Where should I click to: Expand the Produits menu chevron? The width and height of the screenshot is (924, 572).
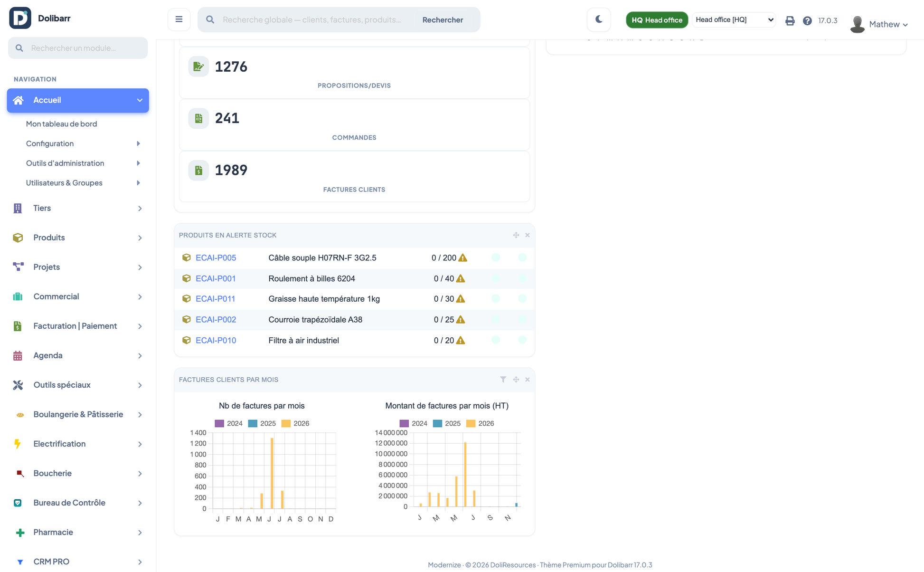(x=140, y=238)
